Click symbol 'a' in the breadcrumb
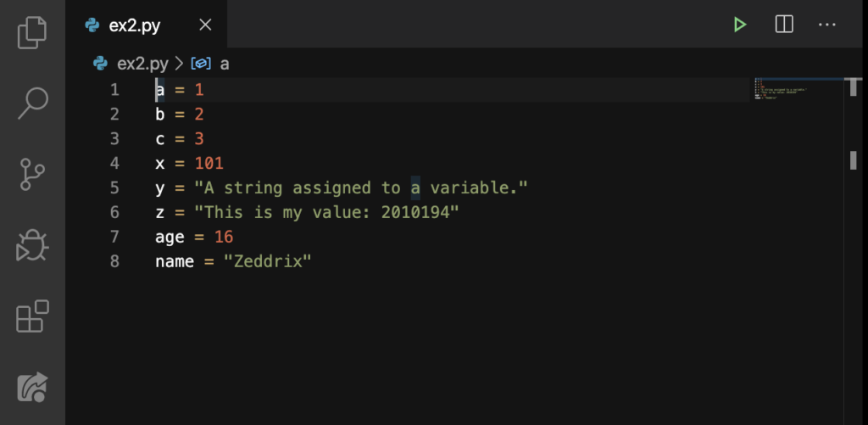Viewport: 868px width, 425px height. 224,64
